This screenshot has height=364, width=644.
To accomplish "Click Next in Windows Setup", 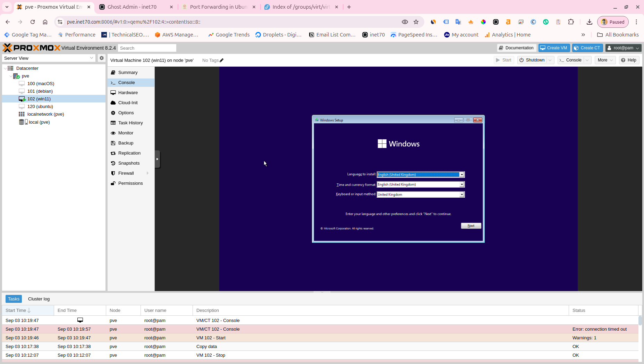I will click(x=471, y=226).
